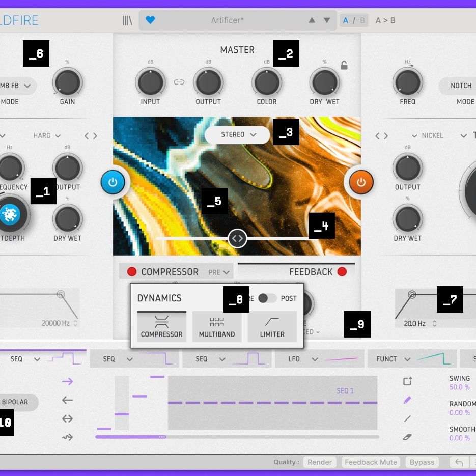Select the pencil draw tool in the sequencer
476x476 pixels.
(x=407, y=400)
